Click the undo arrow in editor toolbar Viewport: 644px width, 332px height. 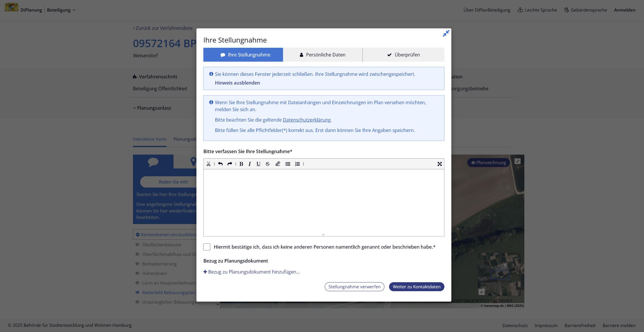[220, 164]
